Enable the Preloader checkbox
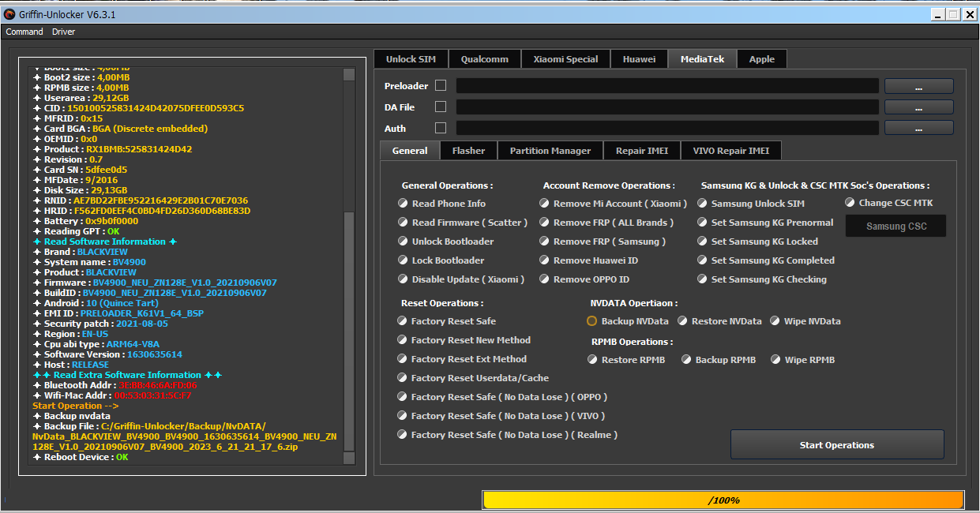Screen dimensions: 980x513 (441, 85)
